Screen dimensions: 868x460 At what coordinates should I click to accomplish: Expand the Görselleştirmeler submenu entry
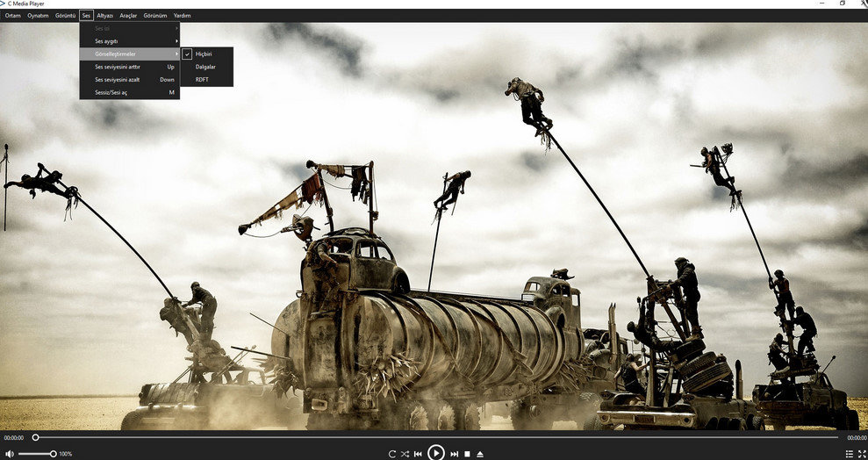[130, 54]
